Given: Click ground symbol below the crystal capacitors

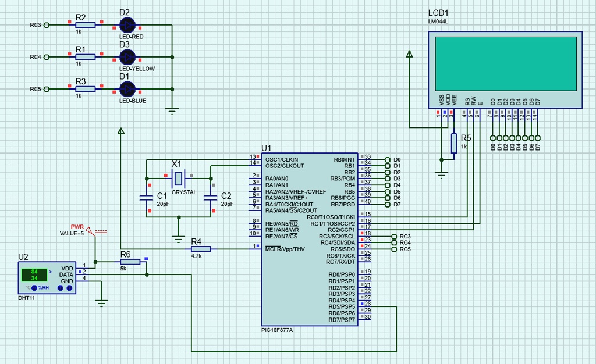Looking at the screenshot, I should click(178, 239).
